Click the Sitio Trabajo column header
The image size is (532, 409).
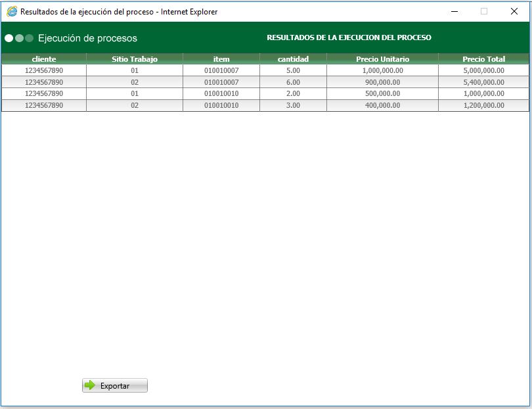coord(135,59)
